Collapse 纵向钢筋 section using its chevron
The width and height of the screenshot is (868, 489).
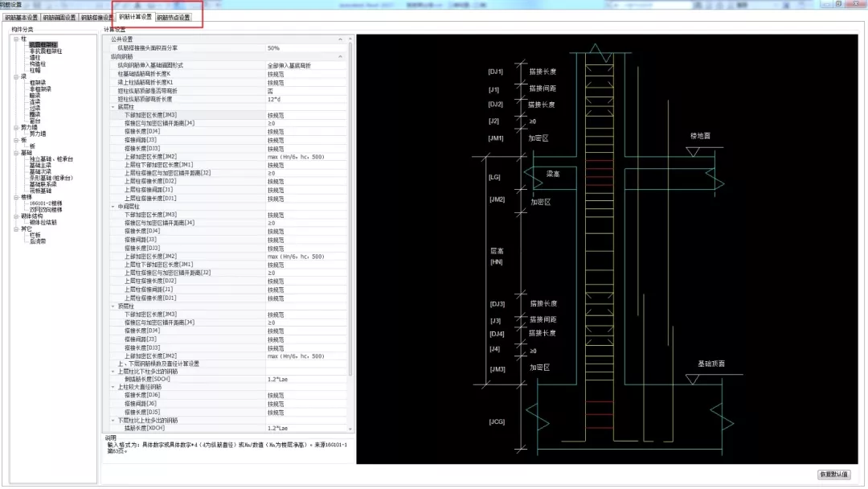click(341, 56)
